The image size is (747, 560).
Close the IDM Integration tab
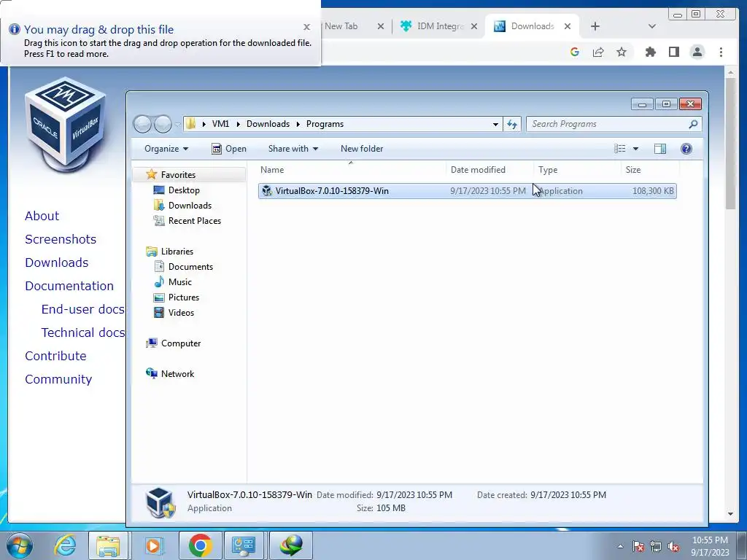click(x=474, y=26)
